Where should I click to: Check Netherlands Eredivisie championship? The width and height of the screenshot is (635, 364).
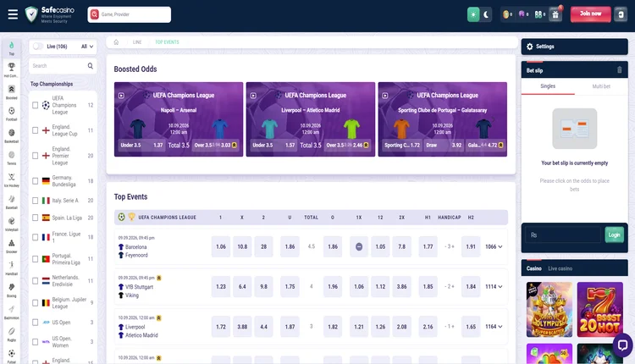(36, 281)
